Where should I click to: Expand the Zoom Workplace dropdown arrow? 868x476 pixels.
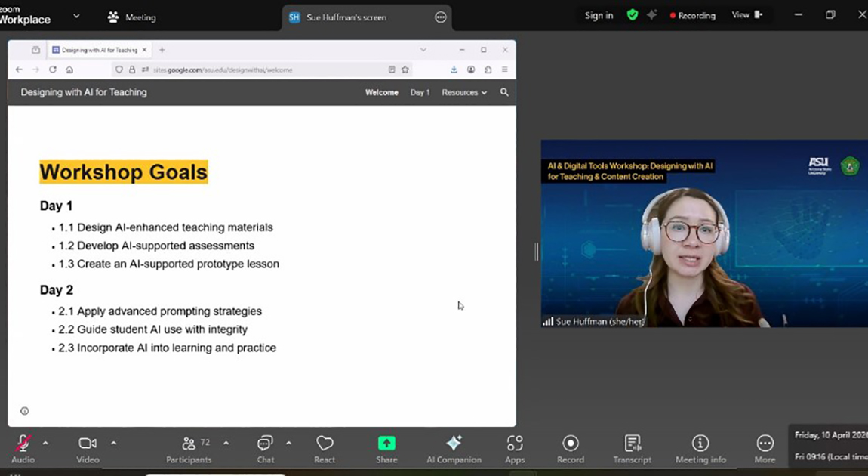click(x=76, y=16)
